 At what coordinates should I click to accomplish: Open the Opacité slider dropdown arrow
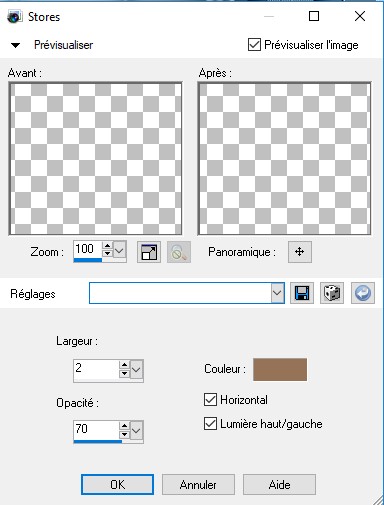click(136, 431)
